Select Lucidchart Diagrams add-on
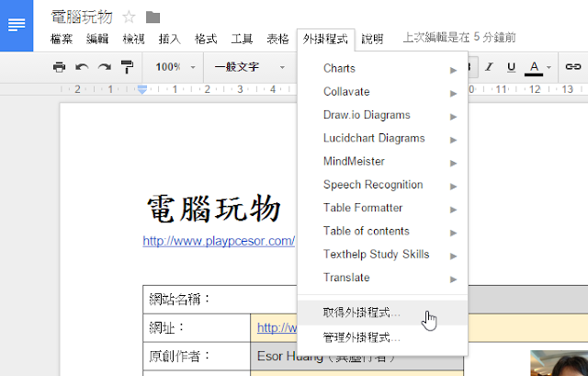This screenshot has width=588, height=376. point(382,138)
